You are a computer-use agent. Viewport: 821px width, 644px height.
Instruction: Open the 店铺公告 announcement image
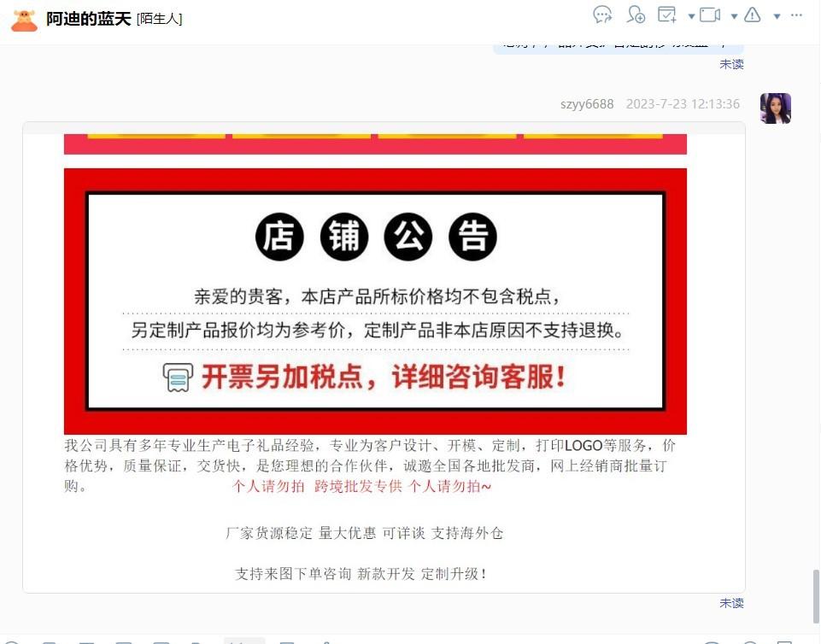[375, 301]
